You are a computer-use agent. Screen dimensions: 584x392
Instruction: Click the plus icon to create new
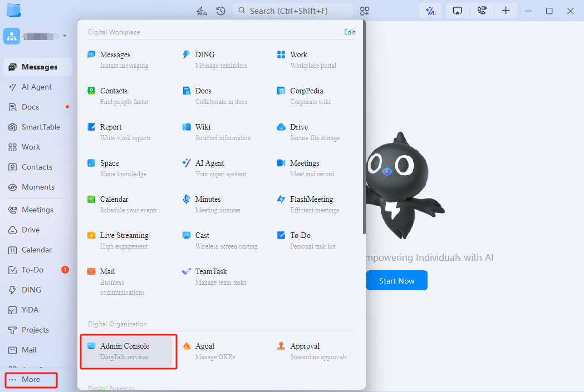(x=506, y=11)
